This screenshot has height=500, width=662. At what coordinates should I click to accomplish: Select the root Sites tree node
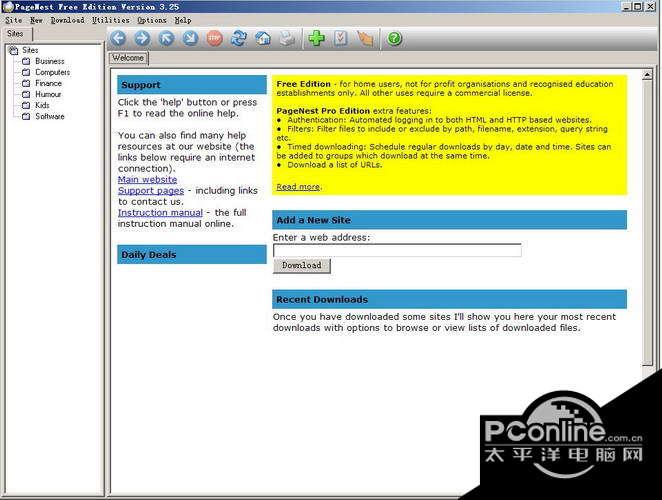coord(24,50)
